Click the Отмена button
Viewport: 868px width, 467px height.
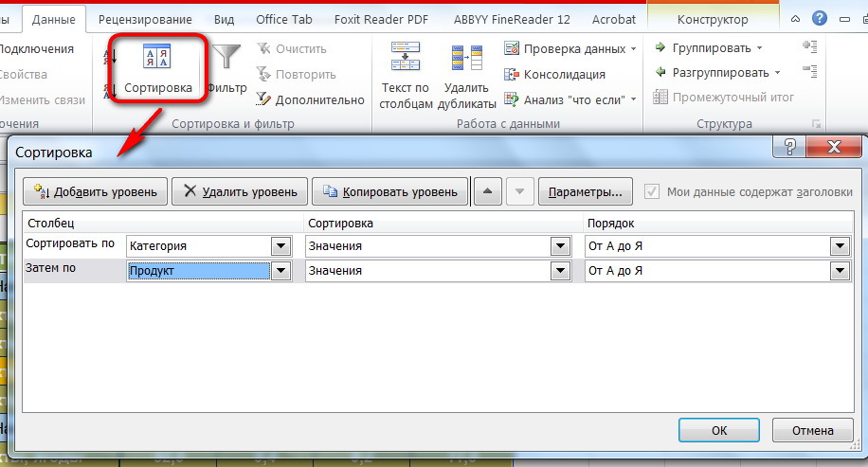[812, 430]
